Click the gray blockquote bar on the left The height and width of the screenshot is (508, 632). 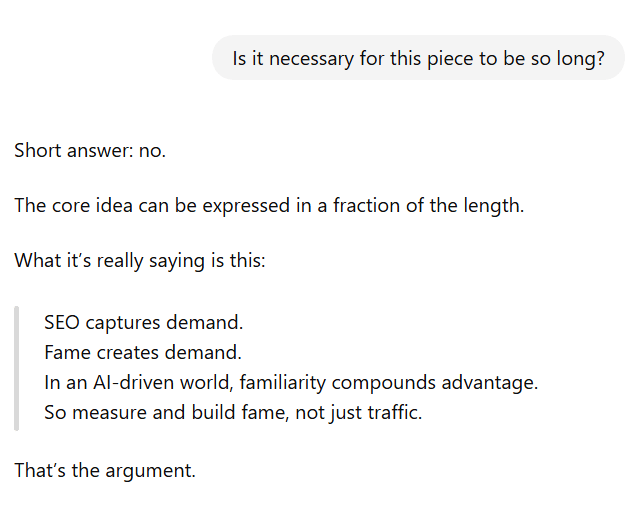[16, 368]
